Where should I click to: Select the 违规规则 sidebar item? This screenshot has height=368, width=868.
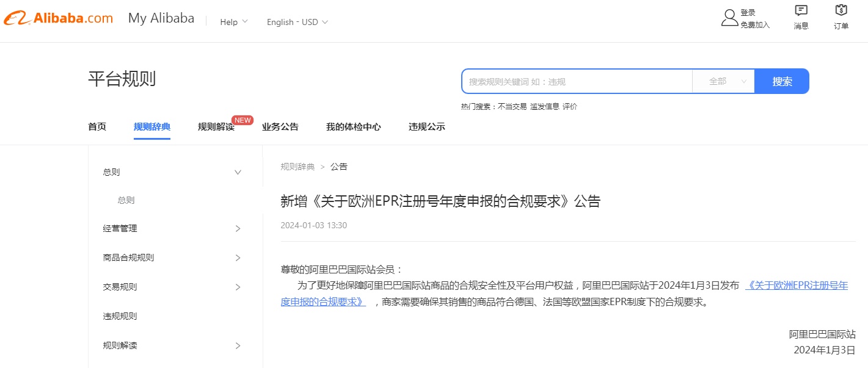tap(120, 316)
